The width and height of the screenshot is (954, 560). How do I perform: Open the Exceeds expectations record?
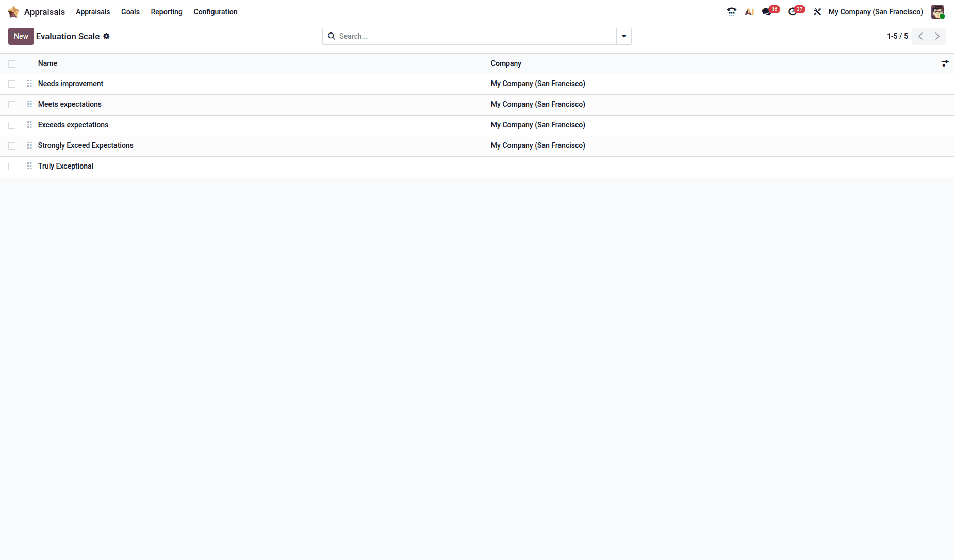[73, 125]
